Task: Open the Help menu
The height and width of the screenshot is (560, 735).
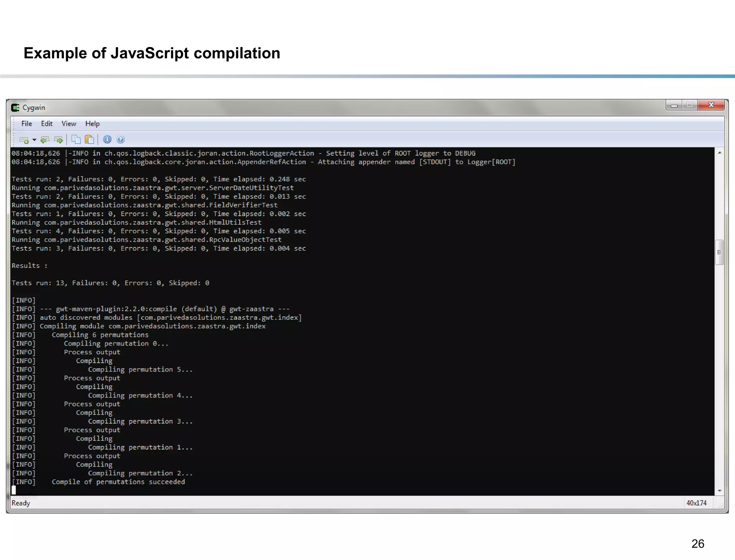Action: tap(92, 124)
